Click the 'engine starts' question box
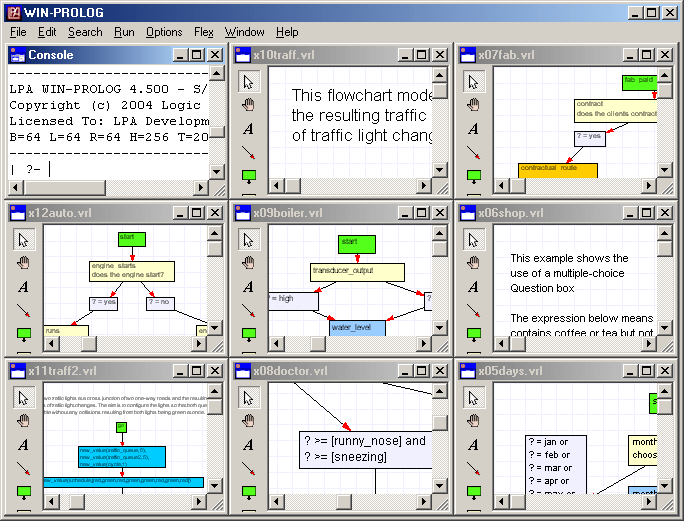The width and height of the screenshot is (684, 521). click(x=132, y=271)
